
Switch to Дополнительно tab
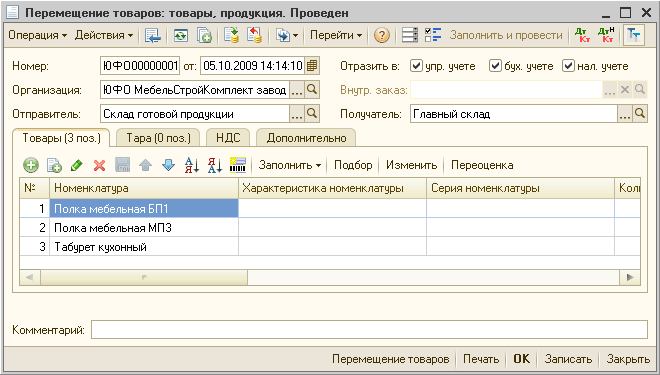pos(306,138)
